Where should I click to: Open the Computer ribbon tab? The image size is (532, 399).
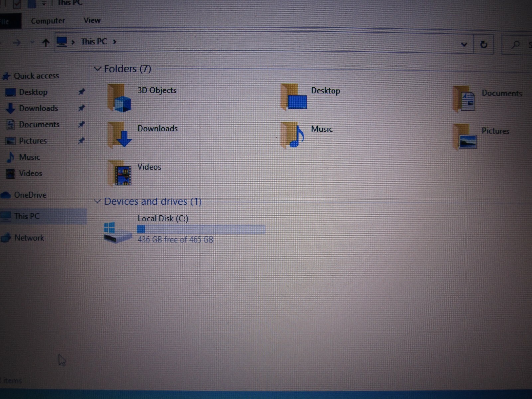[48, 21]
